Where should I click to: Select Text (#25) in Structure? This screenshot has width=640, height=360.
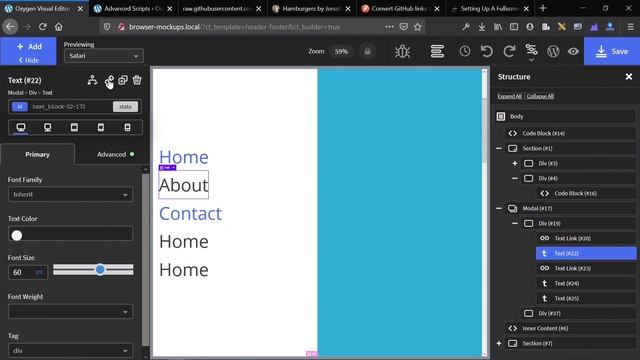[x=586, y=298]
